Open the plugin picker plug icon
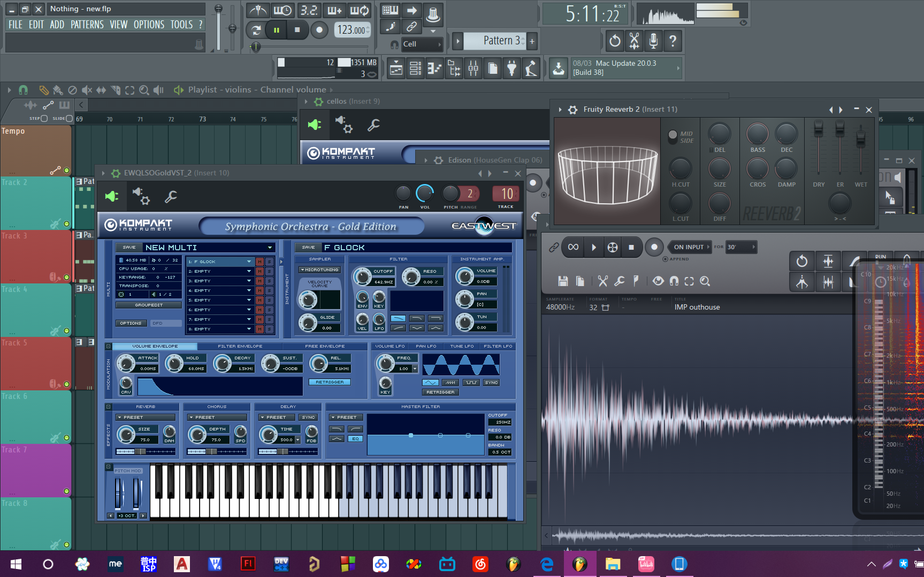This screenshot has width=924, height=577. (x=511, y=68)
